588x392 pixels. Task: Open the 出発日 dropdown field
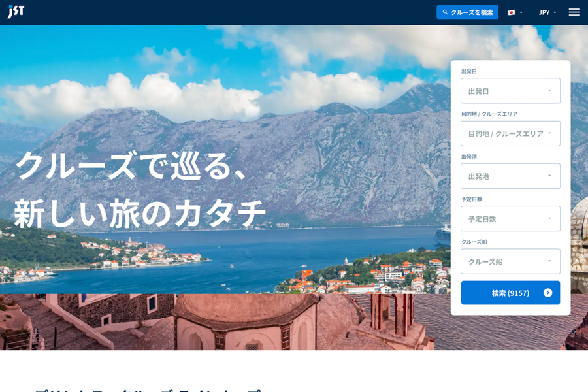pos(510,91)
